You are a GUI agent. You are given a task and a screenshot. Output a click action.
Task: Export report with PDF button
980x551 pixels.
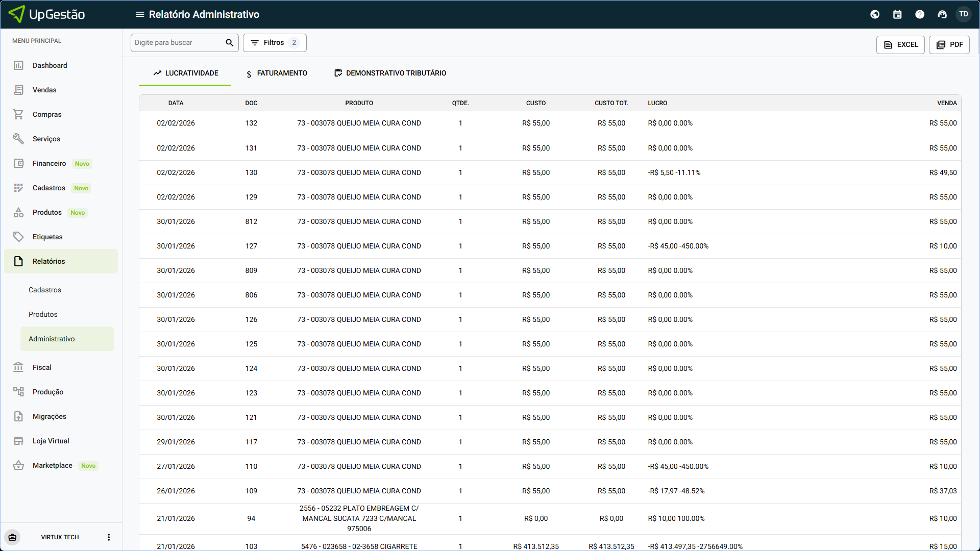[949, 45]
